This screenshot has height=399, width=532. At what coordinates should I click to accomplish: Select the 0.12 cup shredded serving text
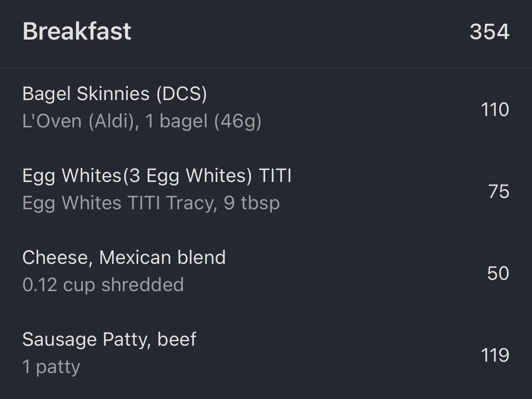103,285
